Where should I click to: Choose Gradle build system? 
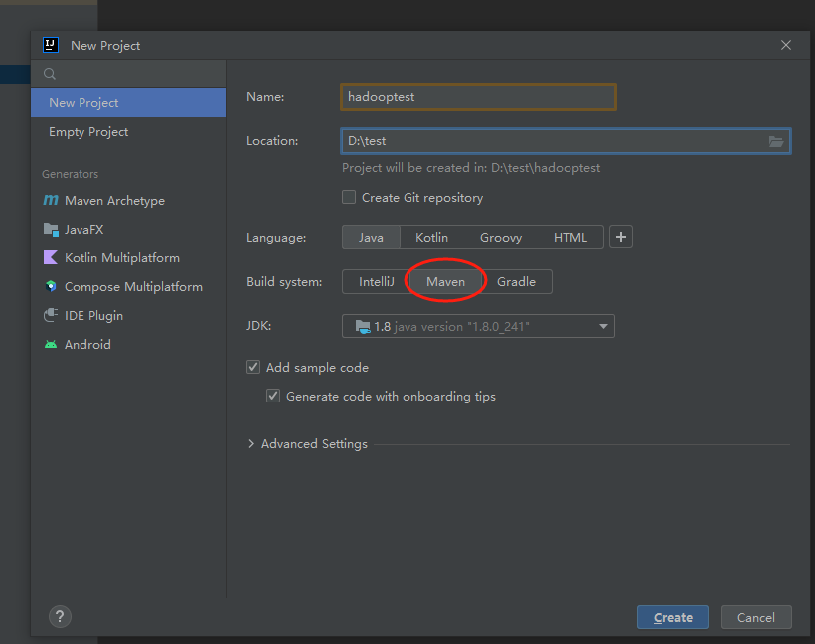click(516, 281)
